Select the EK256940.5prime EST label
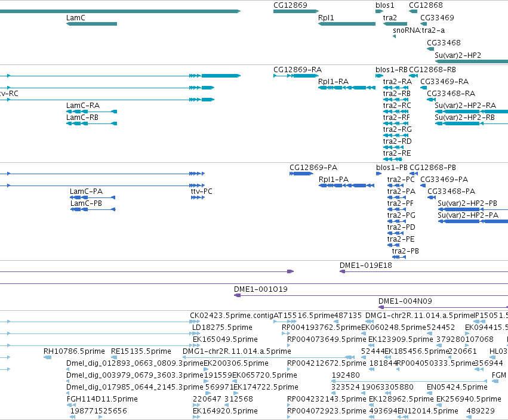The image size is (508, 420). point(469,399)
